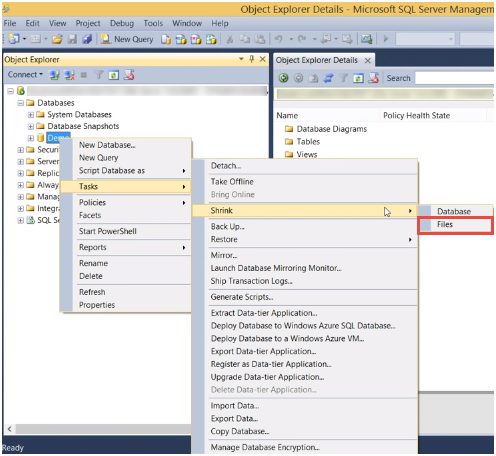Click the Save All icon
Viewport: 496px width, 456px height.
point(87,39)
